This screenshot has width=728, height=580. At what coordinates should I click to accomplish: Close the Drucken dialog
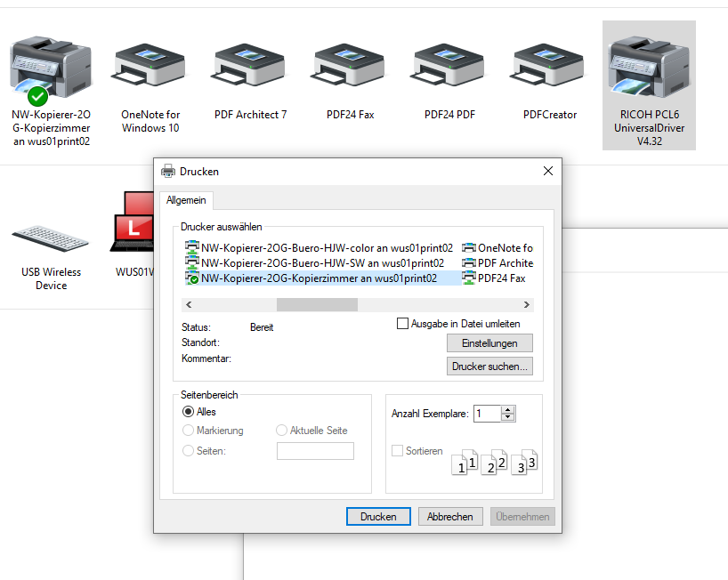[x=548, y=171]
